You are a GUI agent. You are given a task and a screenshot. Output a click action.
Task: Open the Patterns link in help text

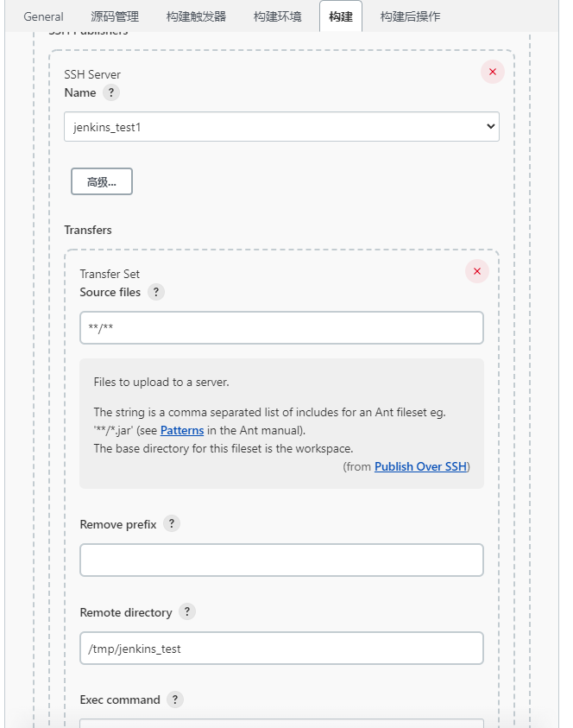point(182,430)
